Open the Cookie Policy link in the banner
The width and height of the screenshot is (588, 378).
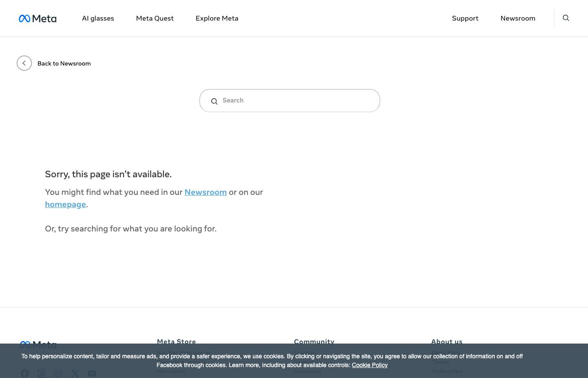tap(370, 365)
